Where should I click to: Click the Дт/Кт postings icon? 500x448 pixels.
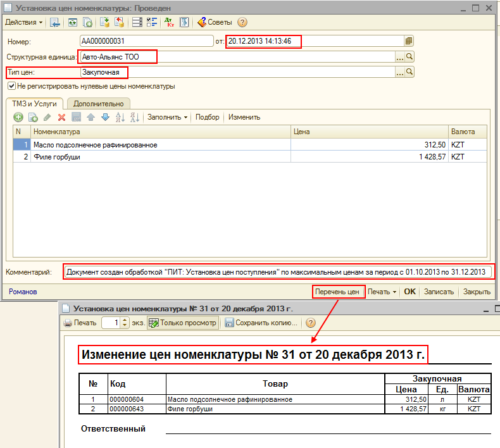(169, 22)
